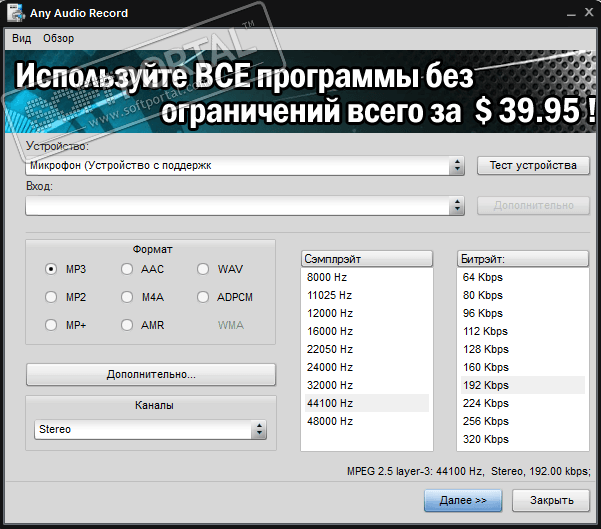
Task: Select 80 Kbps bitrate
Action: click(523, 295)
